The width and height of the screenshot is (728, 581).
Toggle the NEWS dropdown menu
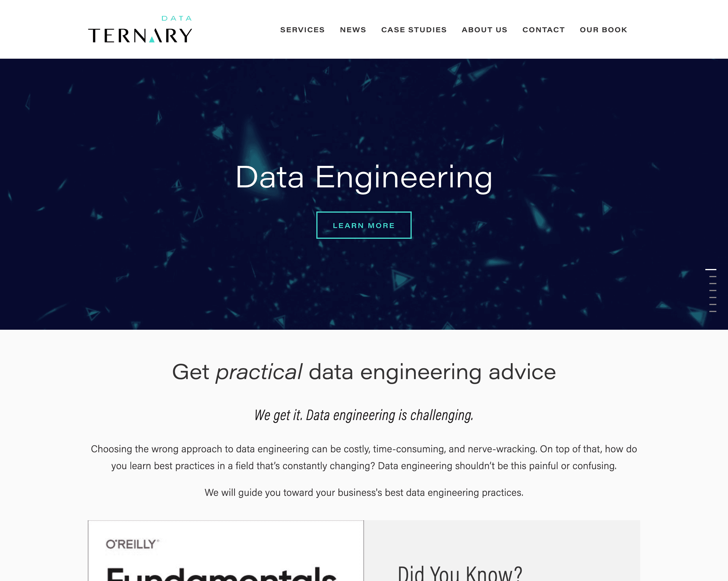(352, 29)
